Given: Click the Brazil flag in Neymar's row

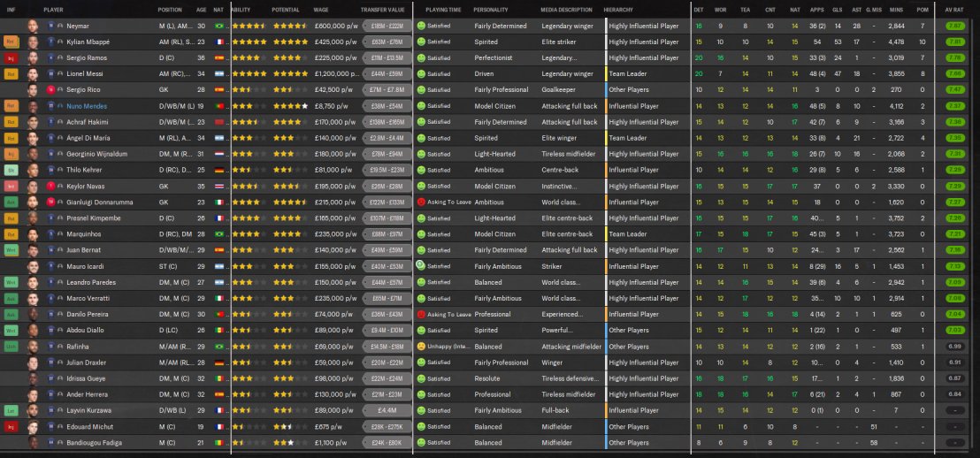Looking at the screenshot, I should pyautogui.click(x=218, y=27).
